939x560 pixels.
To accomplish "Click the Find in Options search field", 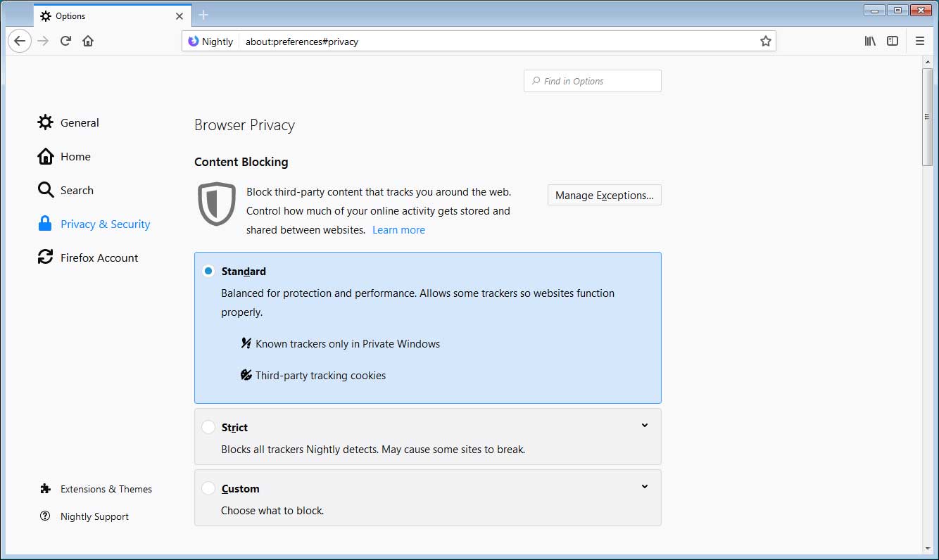I will tap(593, 81).
